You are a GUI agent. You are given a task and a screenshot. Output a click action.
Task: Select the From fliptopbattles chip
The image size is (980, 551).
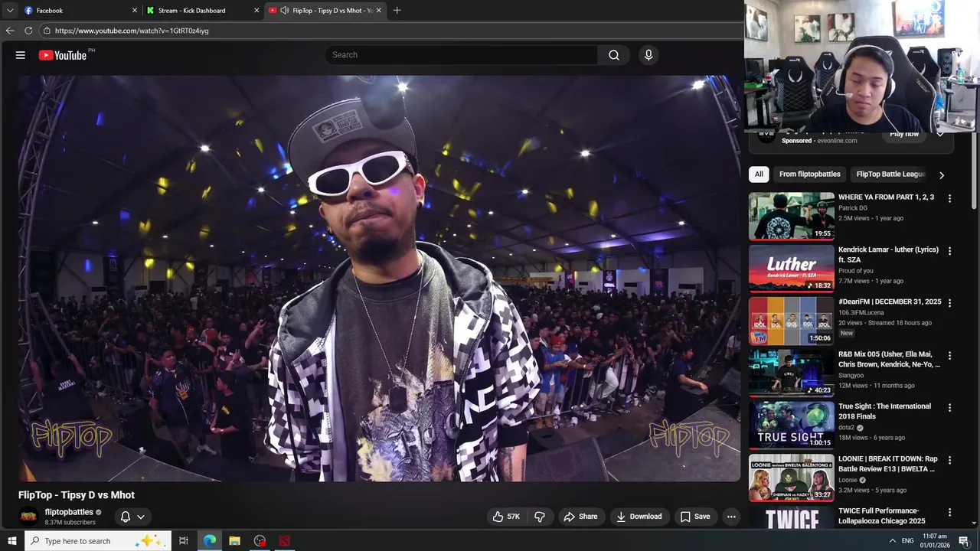(x=810, y=174)
